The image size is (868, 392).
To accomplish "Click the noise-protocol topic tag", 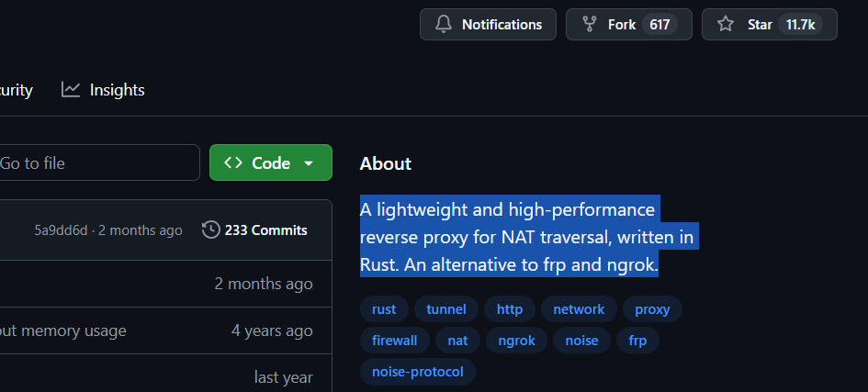I will pos(418,372).
